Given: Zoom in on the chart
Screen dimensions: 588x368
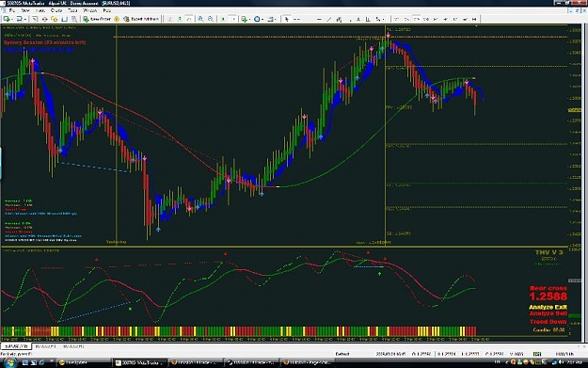Looking at the screenshot, I should click(201, 19).
